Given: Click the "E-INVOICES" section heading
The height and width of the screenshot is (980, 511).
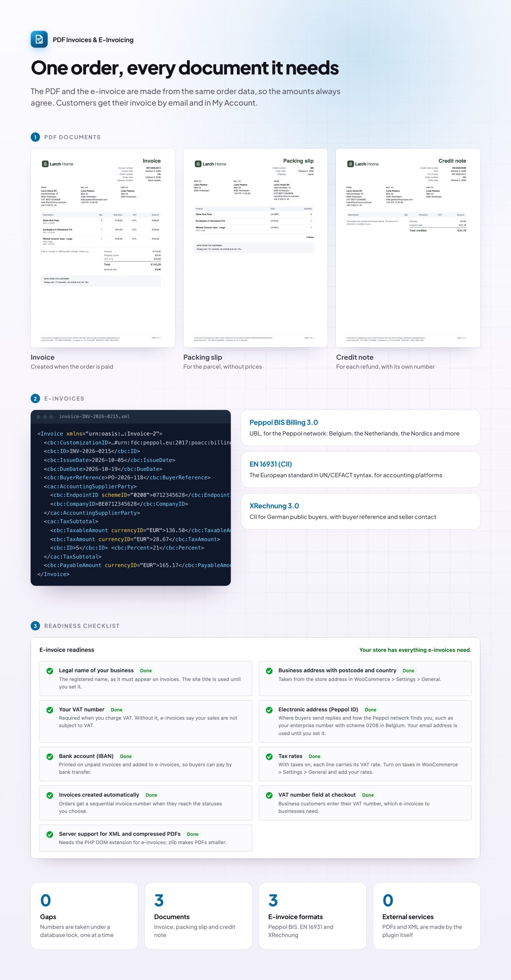Looking at the screenshot, I should tap(64, 399).
